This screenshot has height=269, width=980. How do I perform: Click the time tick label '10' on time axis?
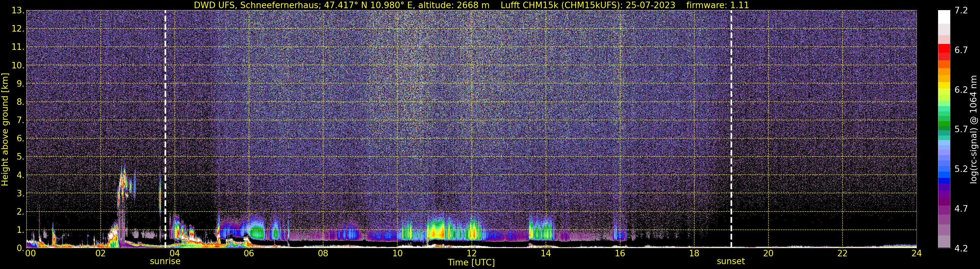(397, 253)
